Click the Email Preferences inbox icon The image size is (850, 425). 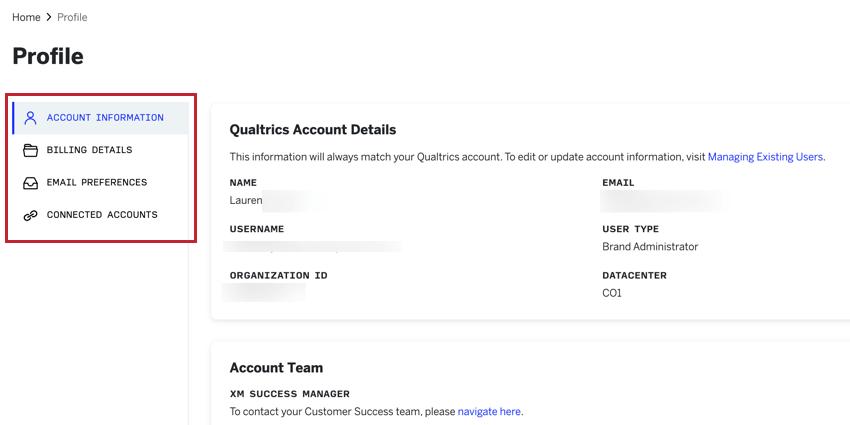[x=30, y=183]
